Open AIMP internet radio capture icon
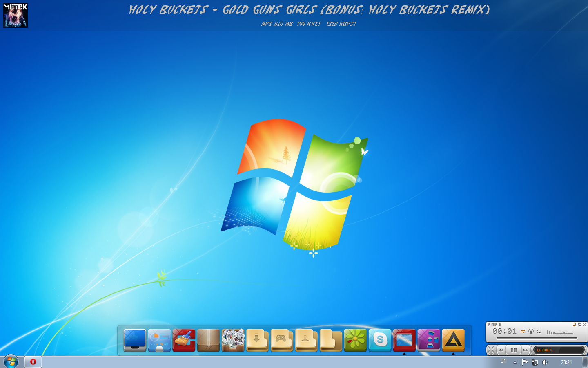This screenshot has height=368, width=588. (531, 332)
